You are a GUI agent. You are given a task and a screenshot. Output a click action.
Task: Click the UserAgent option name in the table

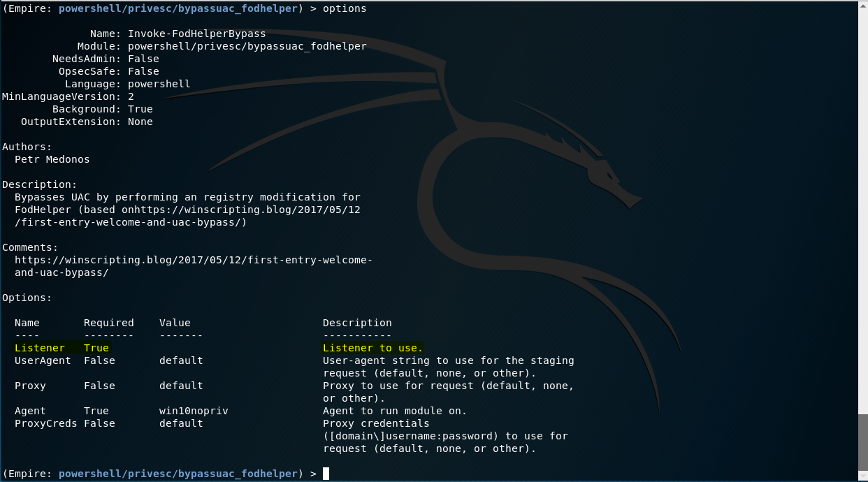click(43, 360)
